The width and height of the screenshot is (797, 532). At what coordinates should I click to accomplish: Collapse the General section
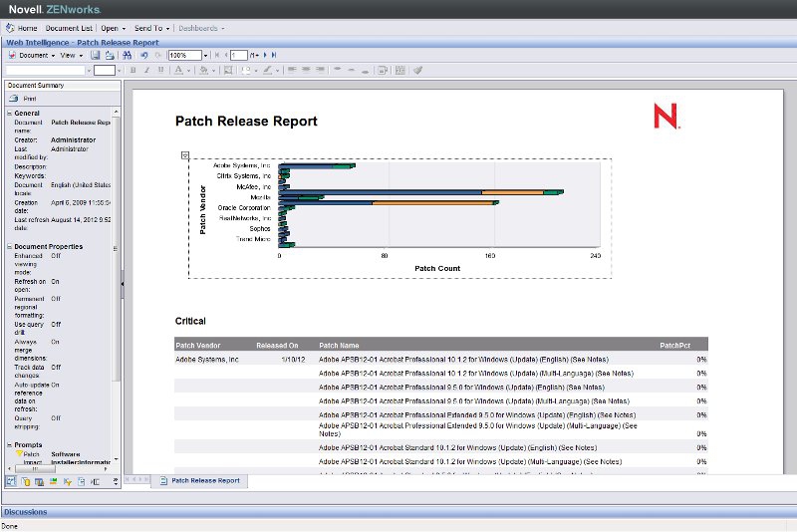(9, 113)
